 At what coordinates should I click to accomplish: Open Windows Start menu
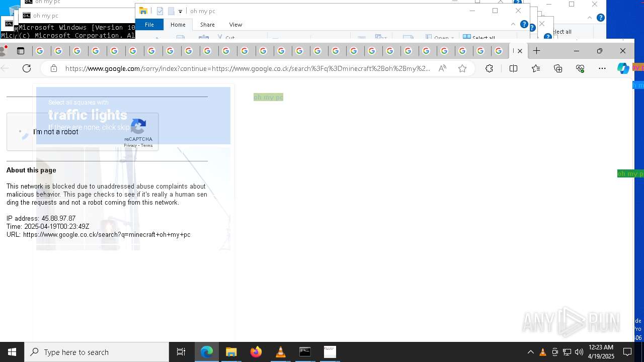(12, 352)
